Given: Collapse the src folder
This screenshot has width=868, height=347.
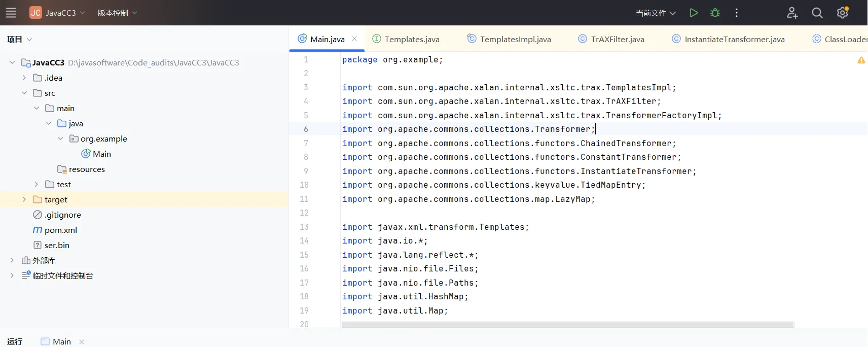Looking at the screenshot, I should (x=24, y=93).
